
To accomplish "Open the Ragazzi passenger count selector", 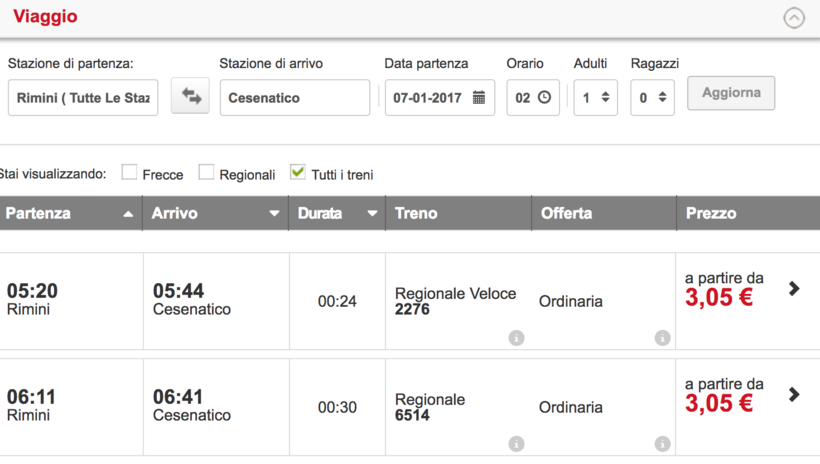I will (x=652, y=98).
